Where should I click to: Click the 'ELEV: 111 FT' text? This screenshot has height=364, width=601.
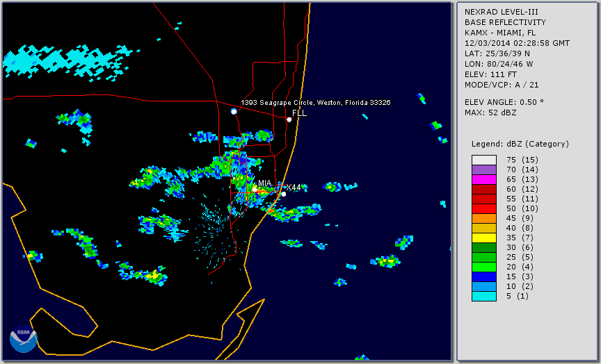(x=490, y=74)
